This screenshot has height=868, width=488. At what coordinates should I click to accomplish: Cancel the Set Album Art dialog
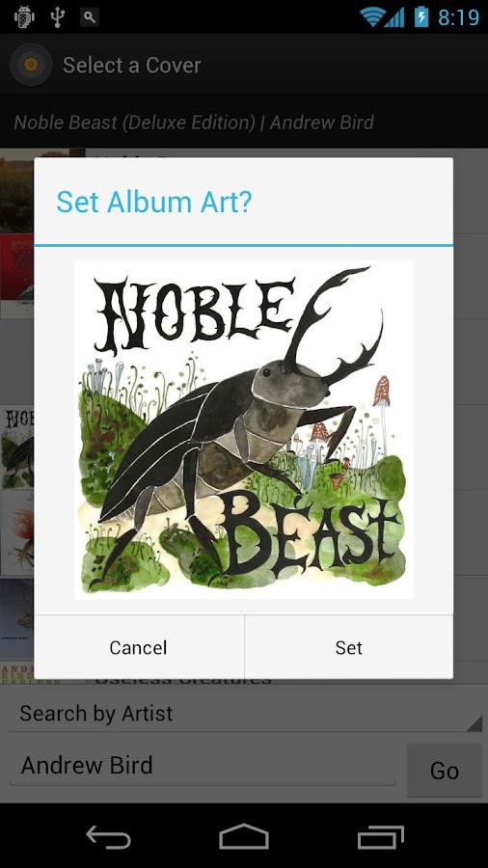pyautogui.click(x=138, y=647)
